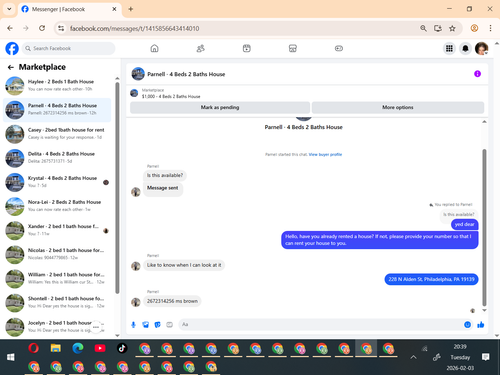This screenshot has width=500, height=375.
Task: Click the 'Is this available?' message bubble
Action: (165, 175)
